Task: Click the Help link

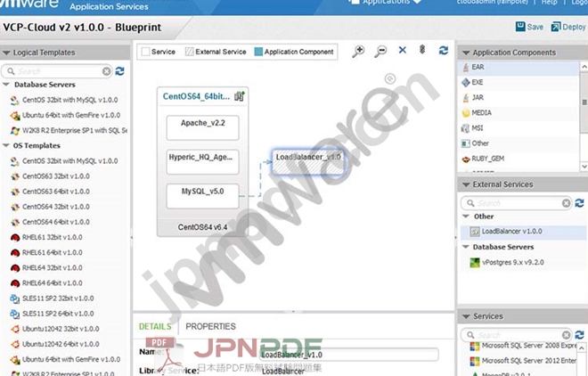Action: (550, 3)
